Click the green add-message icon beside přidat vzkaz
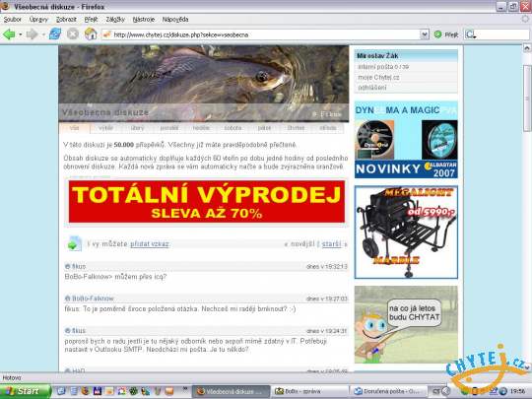Image resolution: width=532 pixels, height=399 pixels. [x=74, y=243]
